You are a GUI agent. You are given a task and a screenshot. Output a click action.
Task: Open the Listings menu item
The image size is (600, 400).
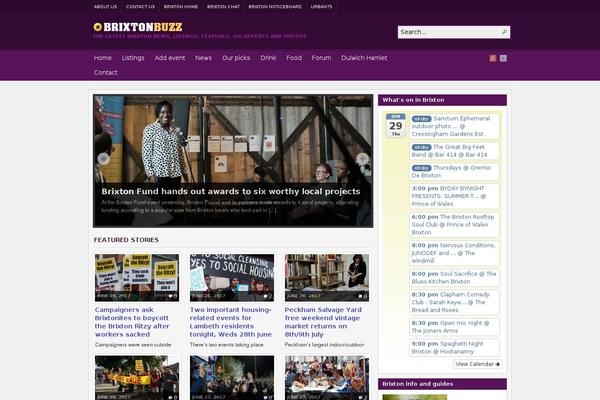coord(133,58)
